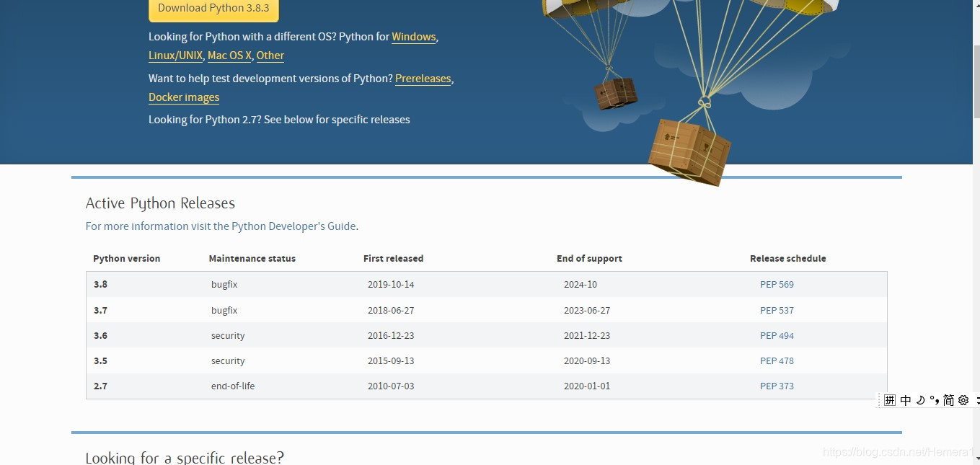Viewport: 980px width, 465px height.
Task: Select version cell '2.7'
Action: (x=100, y=386)
